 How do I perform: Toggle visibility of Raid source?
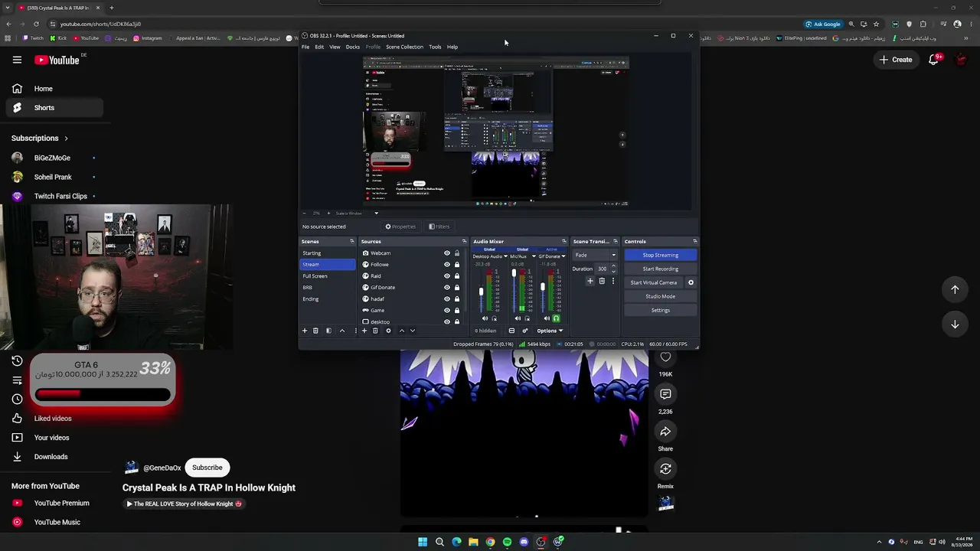tap(447, 276)
